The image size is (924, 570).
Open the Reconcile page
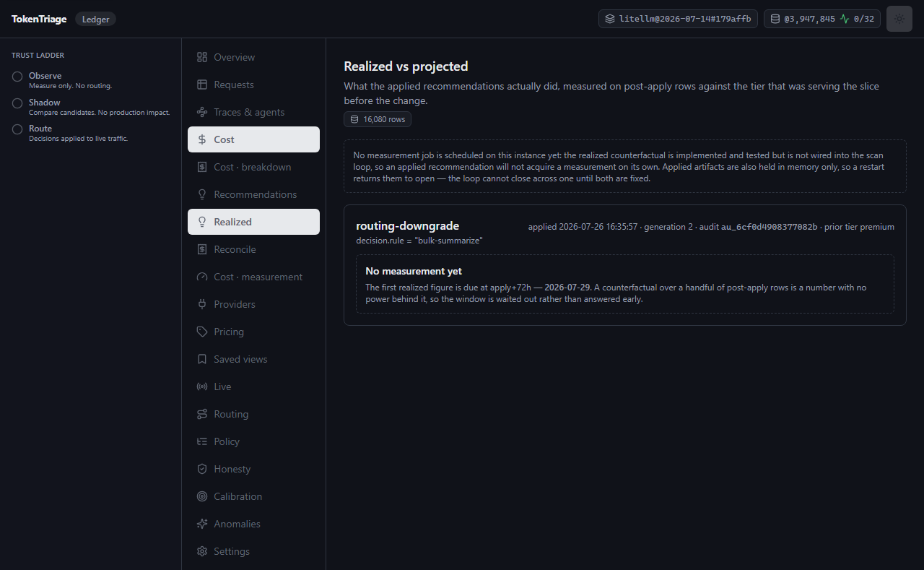coord(253,249)
